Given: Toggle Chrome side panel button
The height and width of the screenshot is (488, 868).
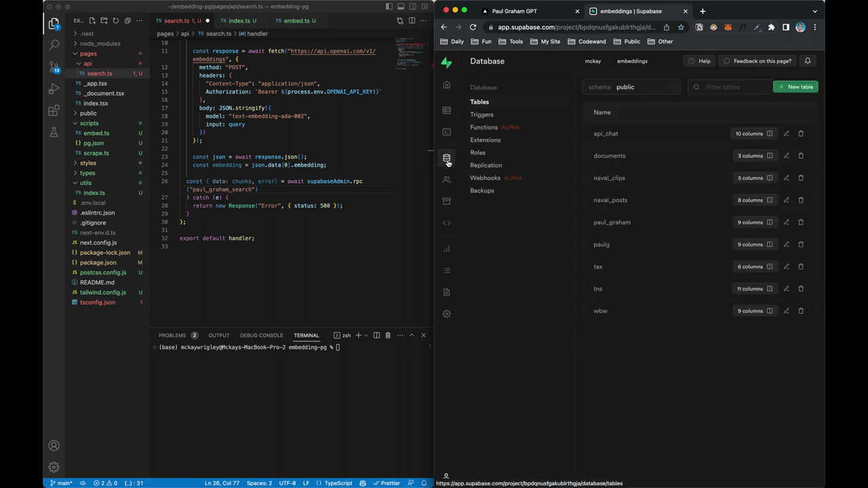Looking at the screenshot, I should click(786, 27).
